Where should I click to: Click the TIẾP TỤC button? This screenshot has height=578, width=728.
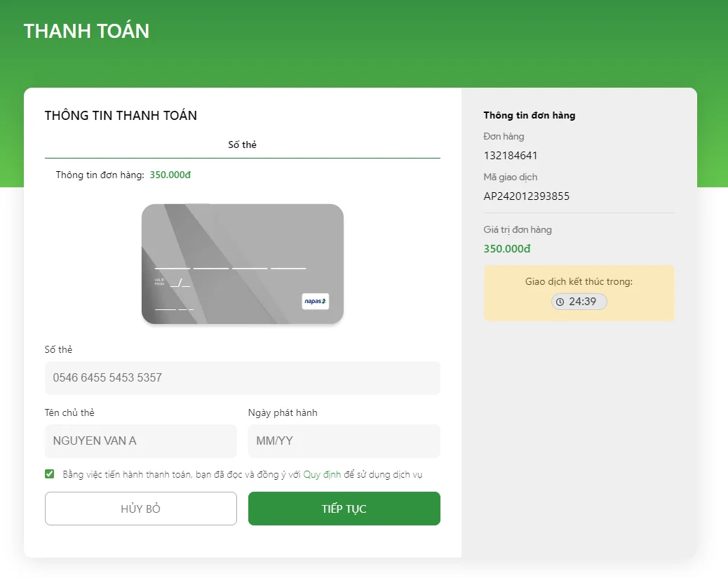coord(344,509)
